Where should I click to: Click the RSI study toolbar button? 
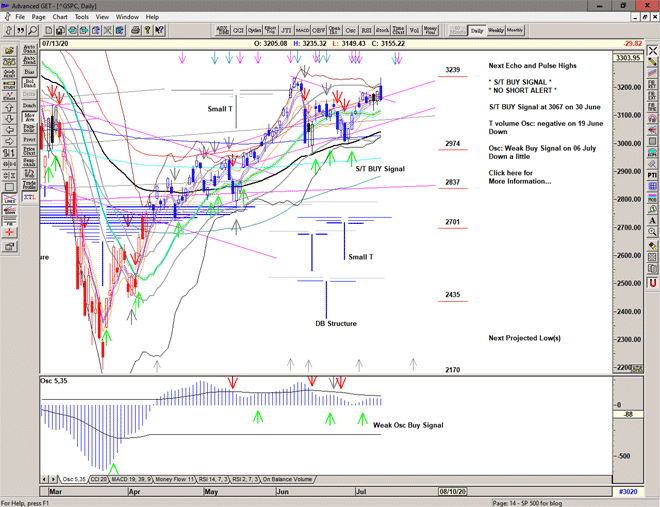tap(365, 31)
